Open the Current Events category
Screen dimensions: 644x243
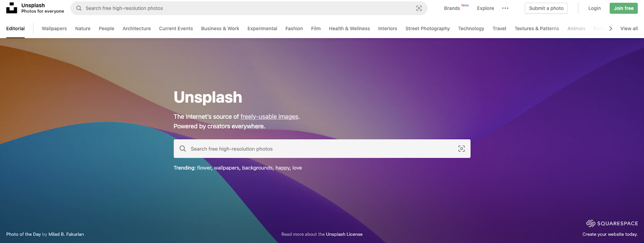click(176, 29)
